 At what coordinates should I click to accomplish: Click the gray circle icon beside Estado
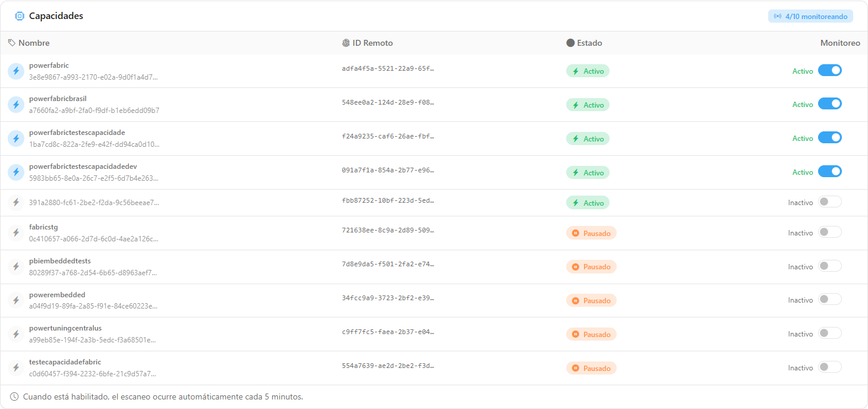pos(570,43)
